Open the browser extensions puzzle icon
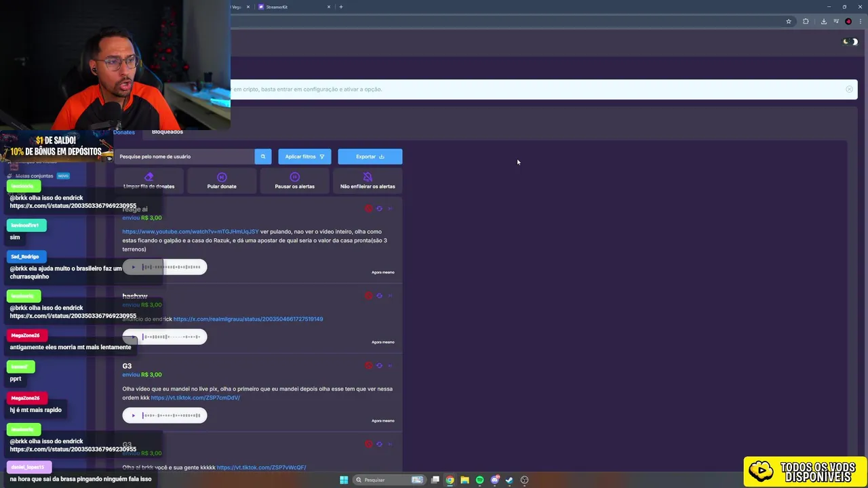 [806, 22]
